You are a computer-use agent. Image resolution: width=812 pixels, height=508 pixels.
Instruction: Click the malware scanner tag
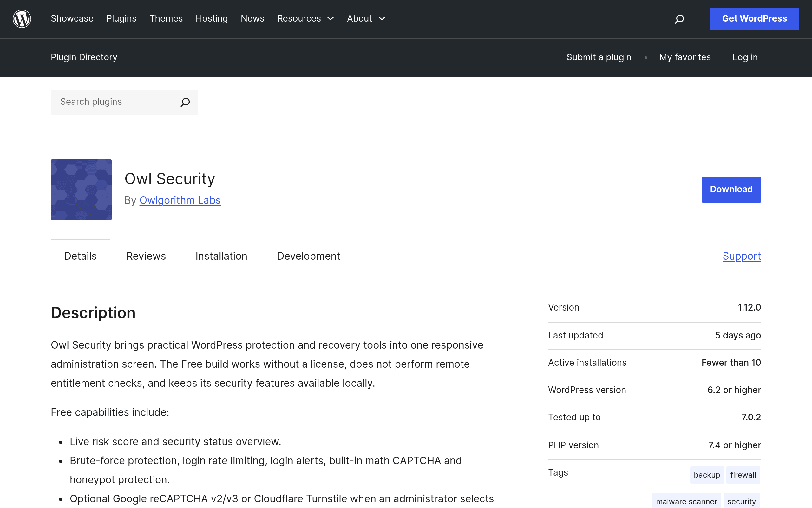[x=686, y=501]
